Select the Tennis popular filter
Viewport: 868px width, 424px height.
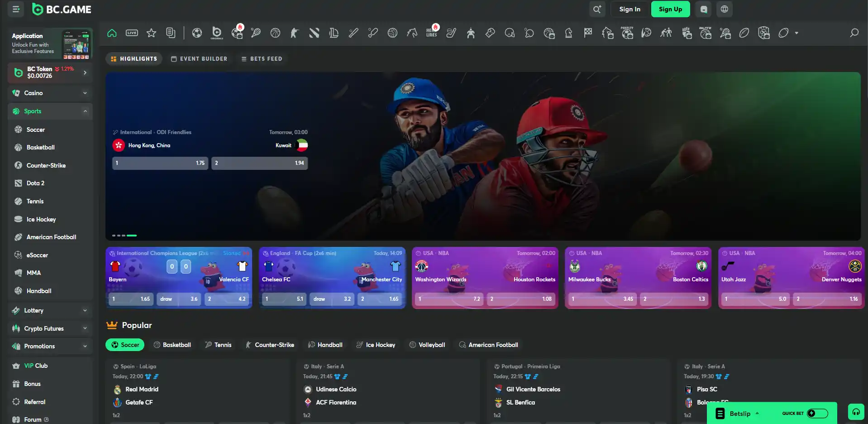[x=218, y=345]
